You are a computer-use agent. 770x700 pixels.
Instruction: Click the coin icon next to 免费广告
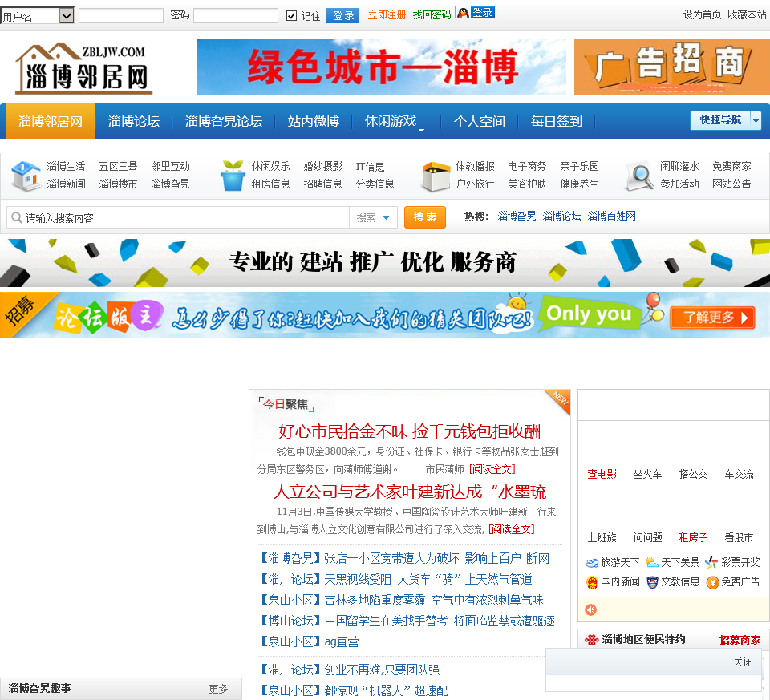pyautogui.click(x=712, y=582)
